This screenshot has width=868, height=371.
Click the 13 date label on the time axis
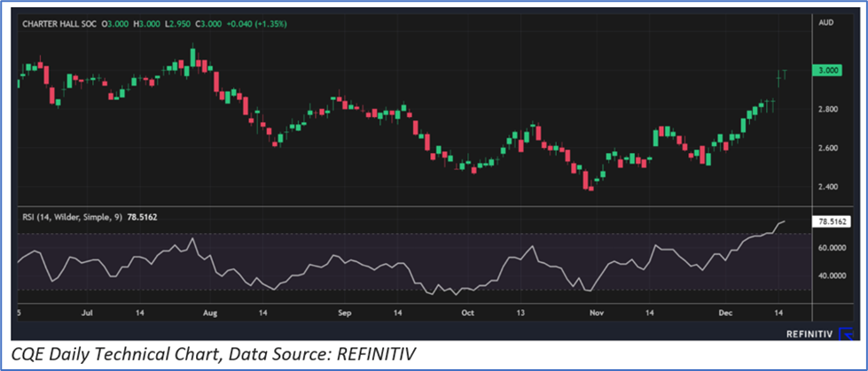(x=520, y=313)
